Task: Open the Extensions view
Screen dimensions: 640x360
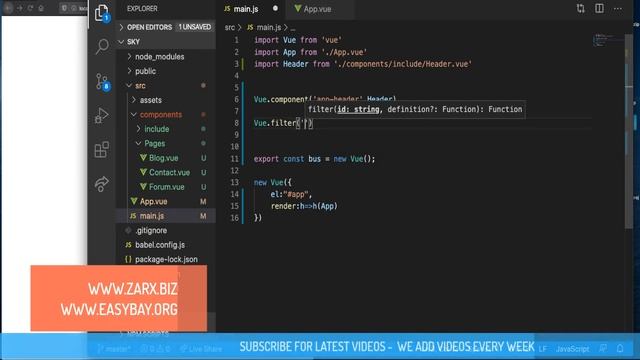Action: tap(102, 149)
